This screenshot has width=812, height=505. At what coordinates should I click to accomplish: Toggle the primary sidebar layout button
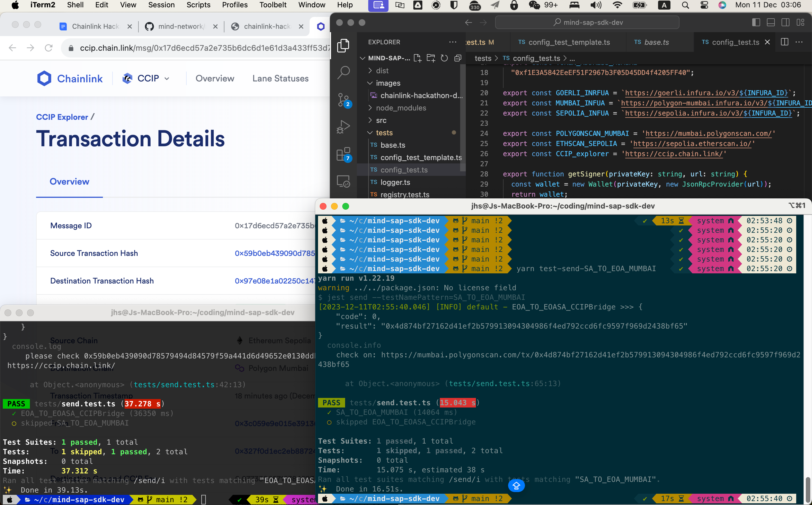(756, 22)
